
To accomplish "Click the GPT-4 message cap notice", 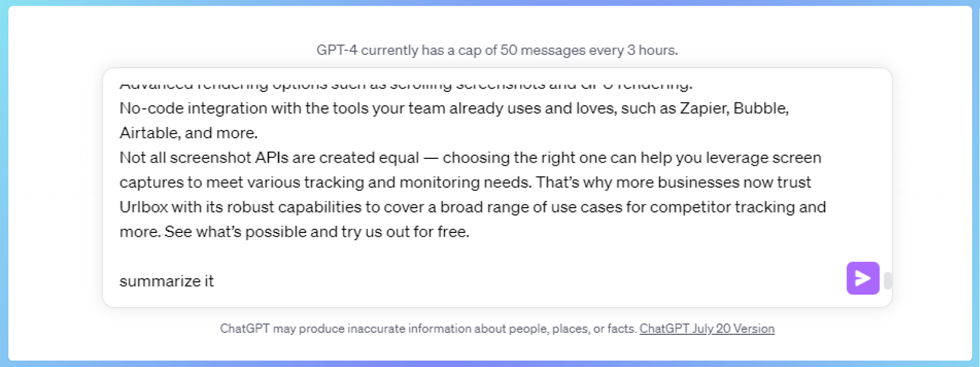I will tap(497, 50).
